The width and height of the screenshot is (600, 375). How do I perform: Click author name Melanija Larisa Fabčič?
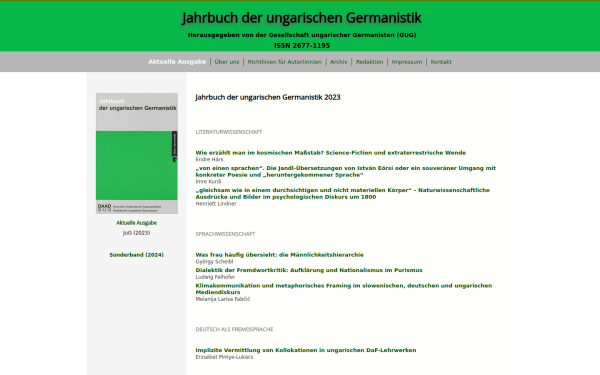pyautogui.click(x=223, y=299)
